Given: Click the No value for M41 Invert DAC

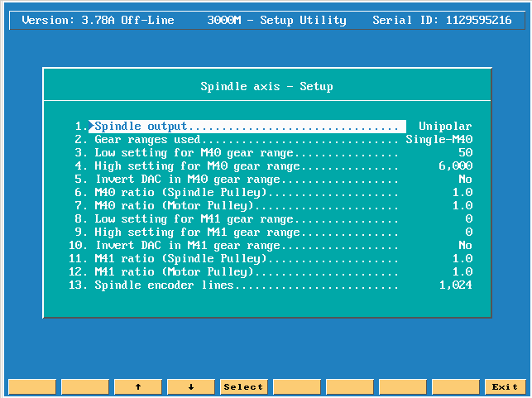Looking at the screenshot, I should coord(465,245).
